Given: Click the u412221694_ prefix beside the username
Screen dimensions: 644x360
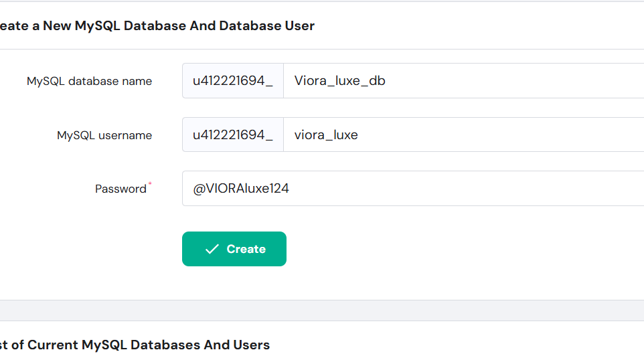Looking at the screenshot, I should pos(232,134).
